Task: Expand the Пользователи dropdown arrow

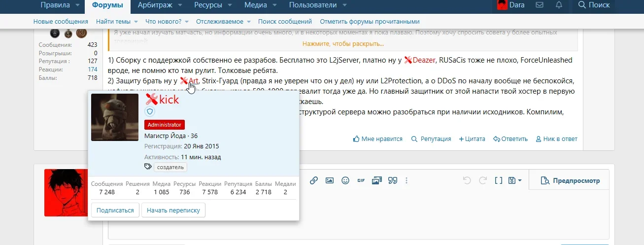Action: coord(344,5)
